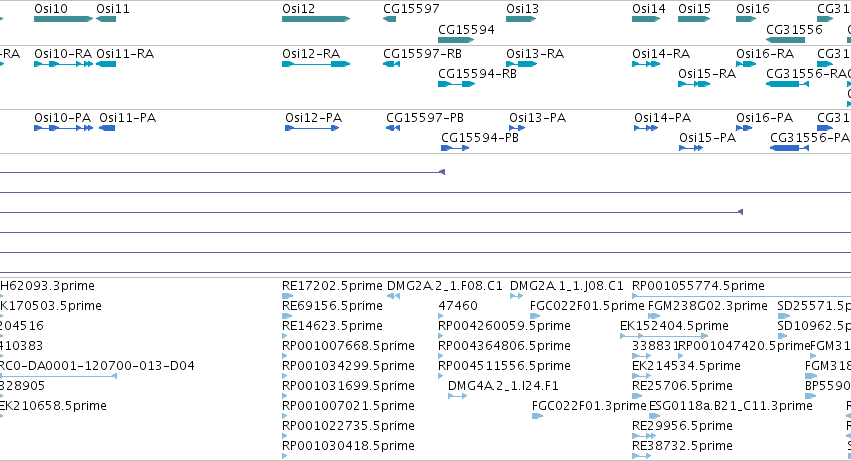This screenshot has height=461, width=851.
Task: Click purple arrowhead ending near CG15594
Action: coord(442,172)
